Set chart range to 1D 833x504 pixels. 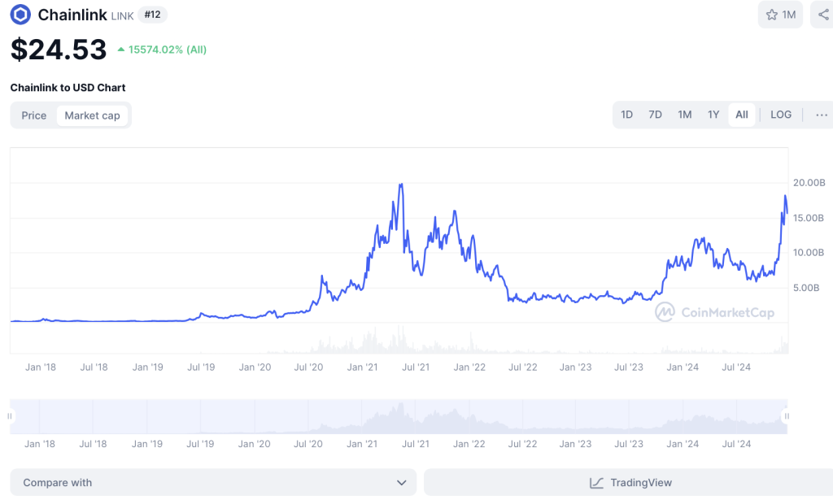click(x=627, y=115)
